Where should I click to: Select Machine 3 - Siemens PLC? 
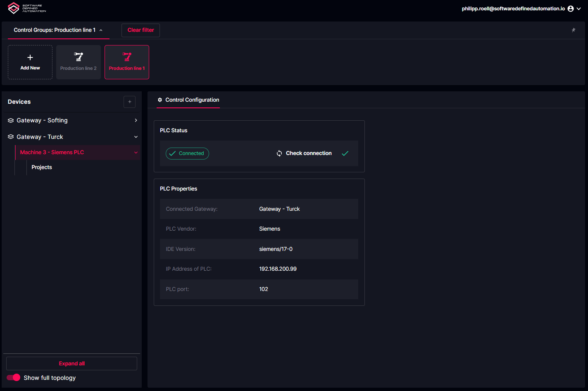pos(78,153)
